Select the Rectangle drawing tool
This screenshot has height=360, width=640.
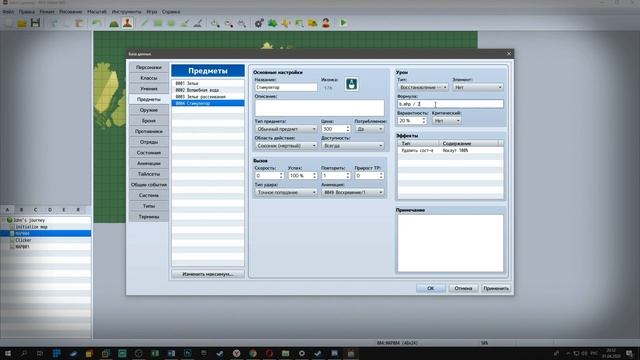[x=158, y=23]
